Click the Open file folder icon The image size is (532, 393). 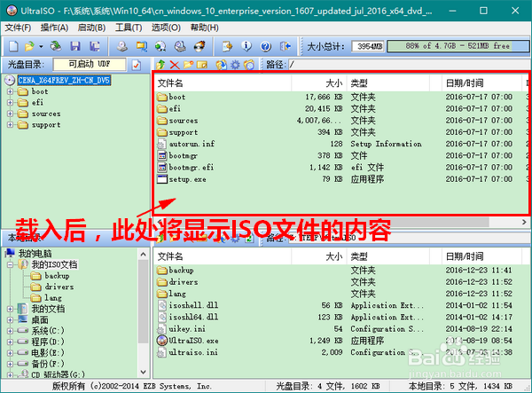coord(29,46)
